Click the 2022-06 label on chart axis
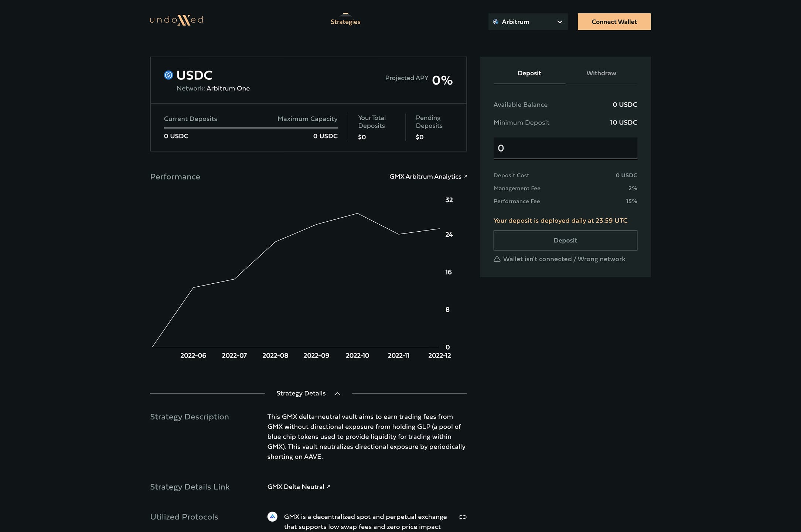Screen dimensions: 801x532 [x=193, y=355]
